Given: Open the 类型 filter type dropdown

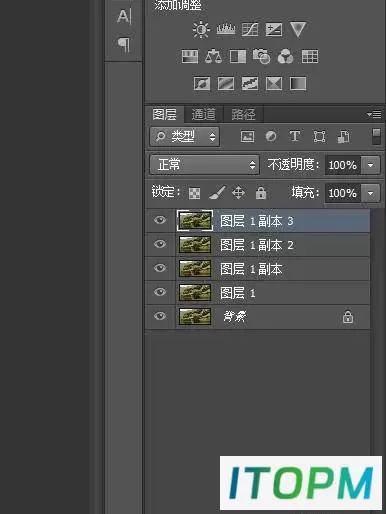Looking at the screenshot, I should coord(184,136).
